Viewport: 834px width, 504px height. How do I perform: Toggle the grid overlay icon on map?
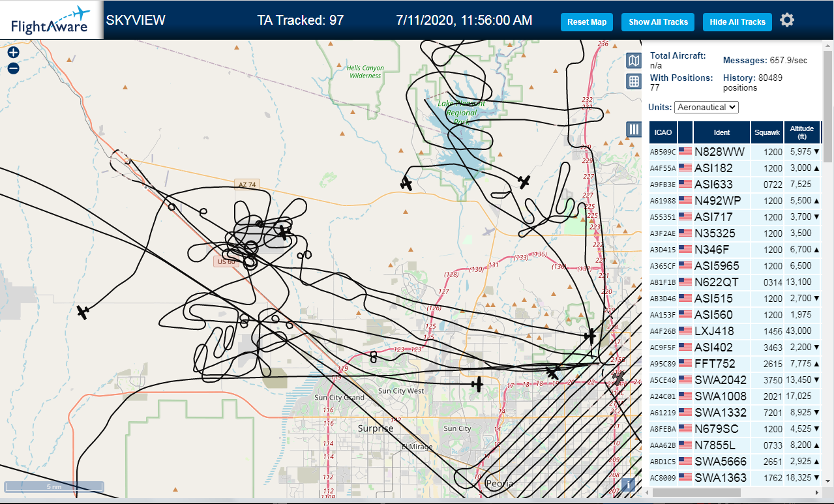[x=633, y=82]
